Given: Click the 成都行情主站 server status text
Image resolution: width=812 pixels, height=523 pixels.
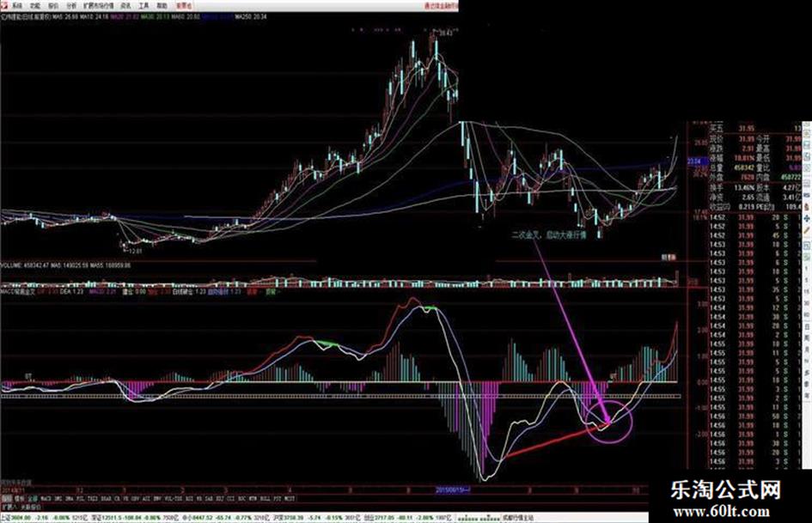Looking at the screenshot, I should tap(518, 517).
